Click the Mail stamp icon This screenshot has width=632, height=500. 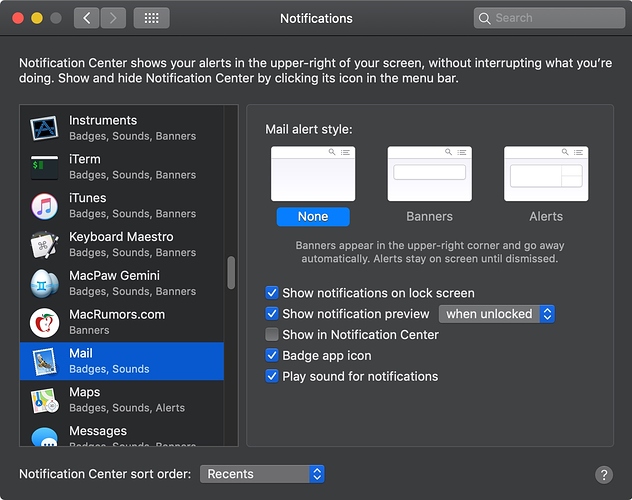44,361
